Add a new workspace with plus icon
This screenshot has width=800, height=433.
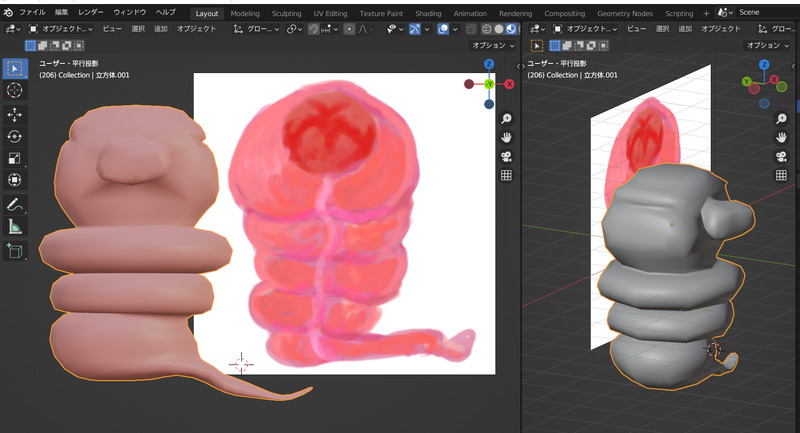click(706, 13)
